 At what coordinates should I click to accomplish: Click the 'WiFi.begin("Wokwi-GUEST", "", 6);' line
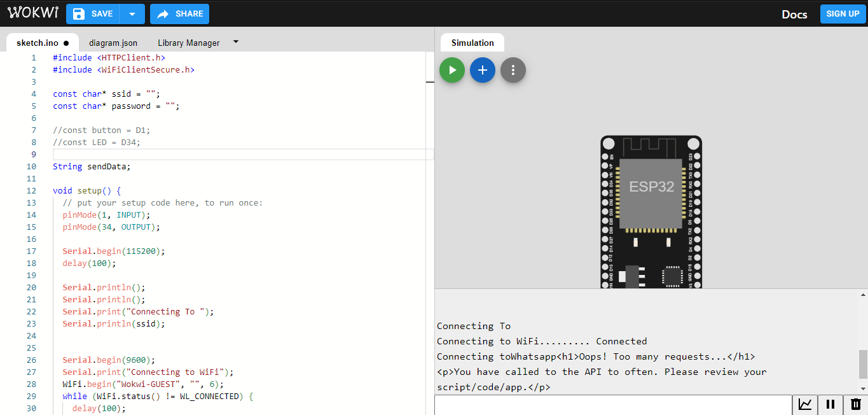(x=143, y=384)
